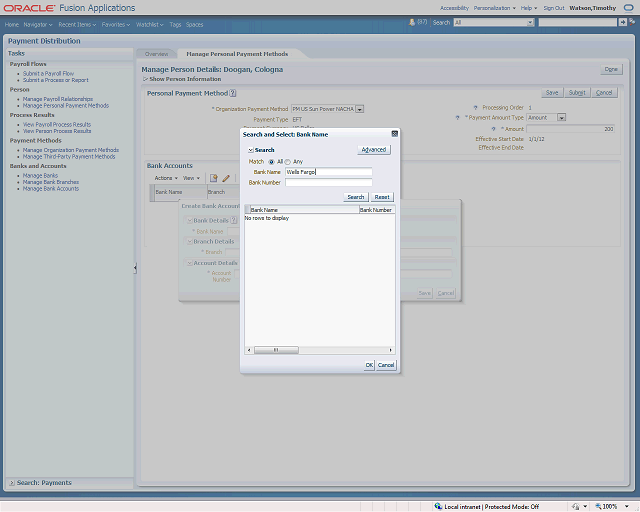The width and height of the screenshot is (640, 512).
Task: Open the Navigator menu
Action: point(38,24)
